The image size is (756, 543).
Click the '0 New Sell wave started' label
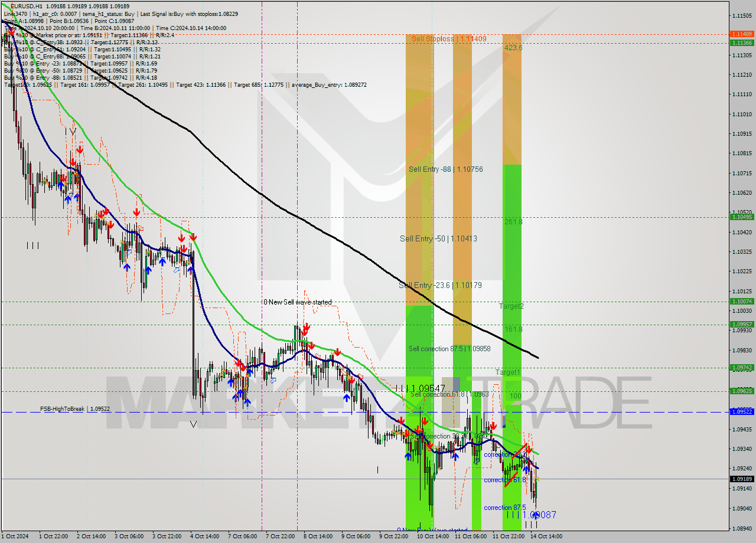pyautogui.click(x=298, y=302)
